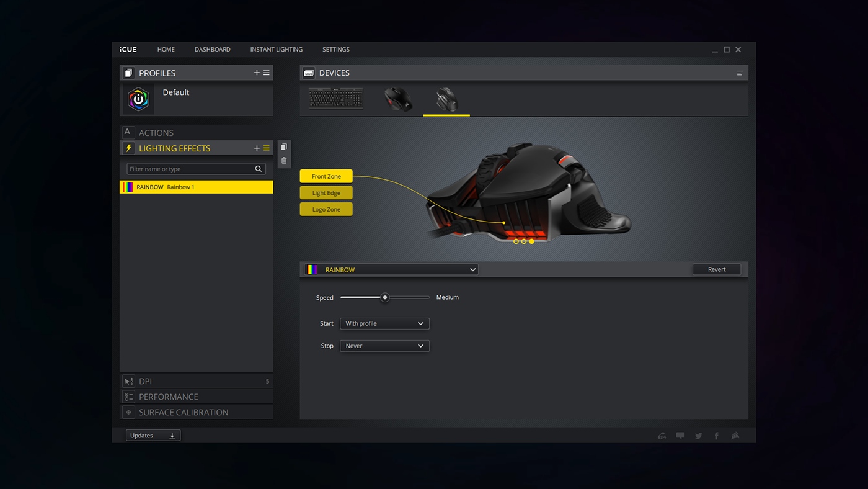Screen dimensions: 868x489
Task: Open the Devices panel options icon
Action: (x=740, y=73)
